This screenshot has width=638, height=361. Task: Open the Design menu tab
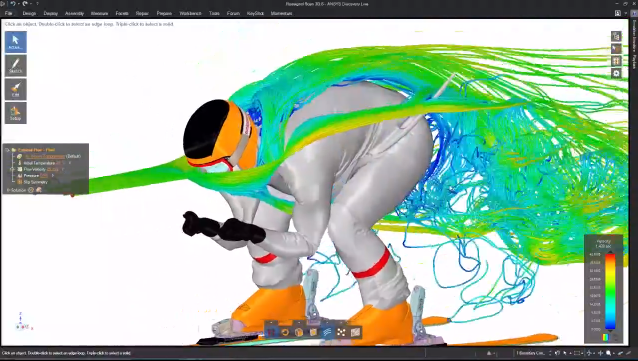pos(29,13)
